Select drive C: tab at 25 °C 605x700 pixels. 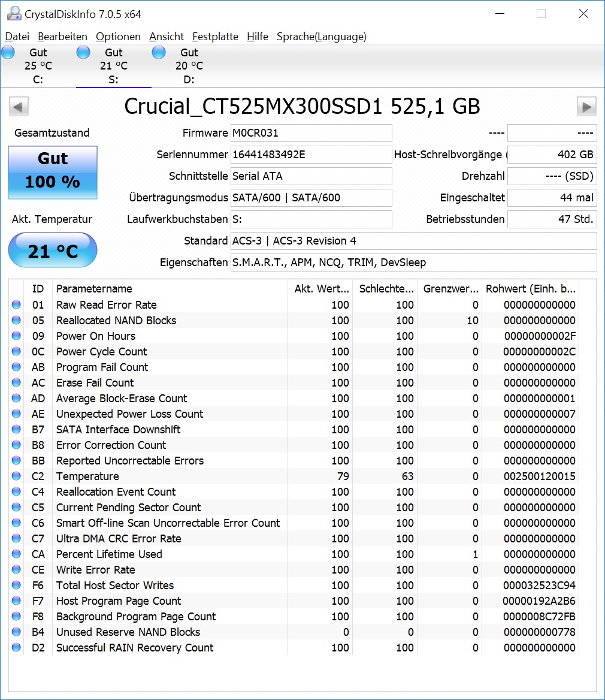(38, 66)
